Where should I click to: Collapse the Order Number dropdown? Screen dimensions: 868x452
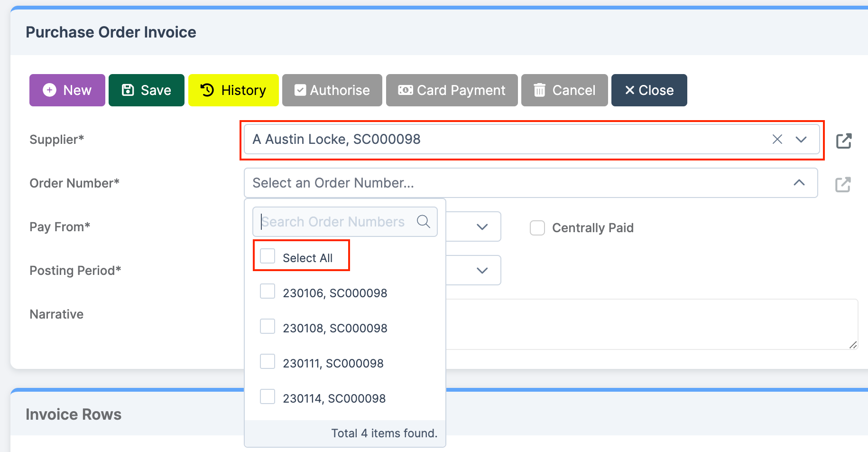click(799, 183)
